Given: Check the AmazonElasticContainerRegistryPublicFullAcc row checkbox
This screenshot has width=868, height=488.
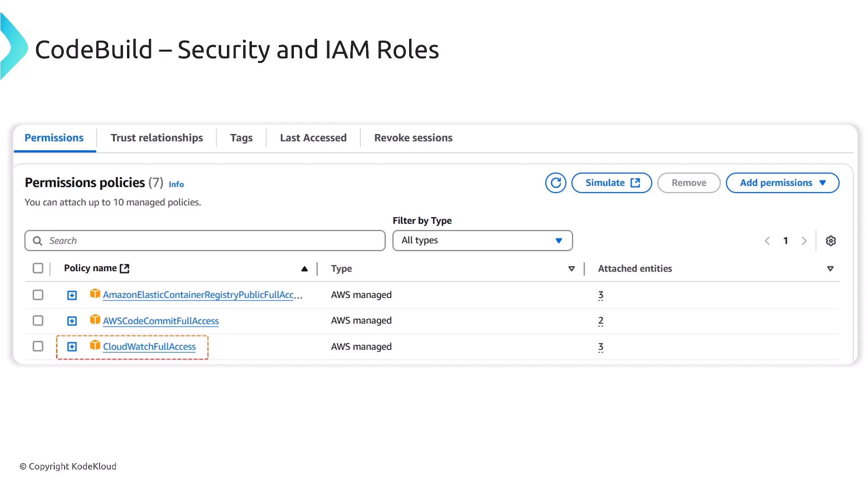Looking at the screenshot, I should (x=38, y=295).
